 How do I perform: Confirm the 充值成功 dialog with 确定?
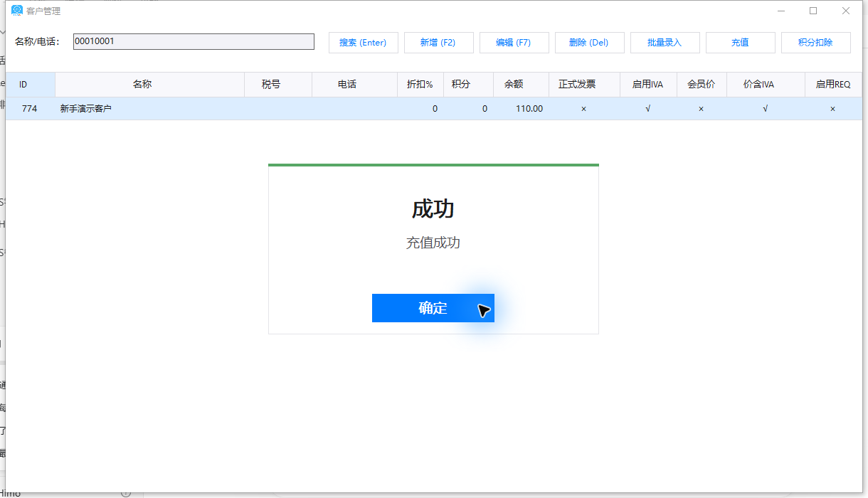click(x=433, y=308)
